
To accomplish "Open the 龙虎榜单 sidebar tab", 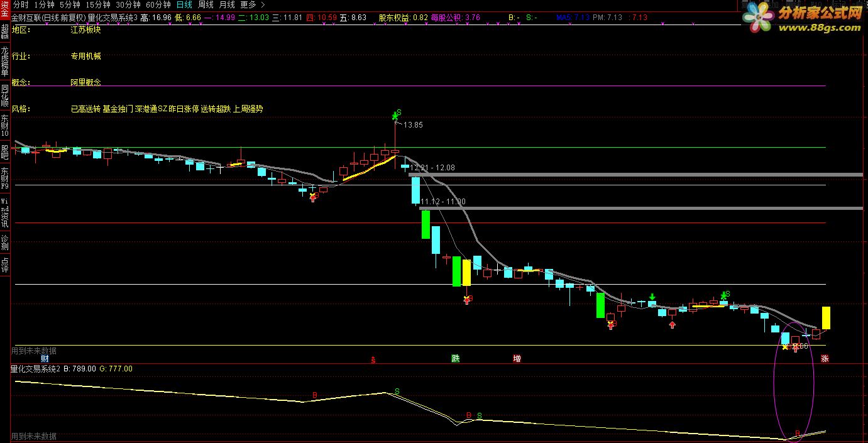I will pyautogui.click(x=4, y=62).
